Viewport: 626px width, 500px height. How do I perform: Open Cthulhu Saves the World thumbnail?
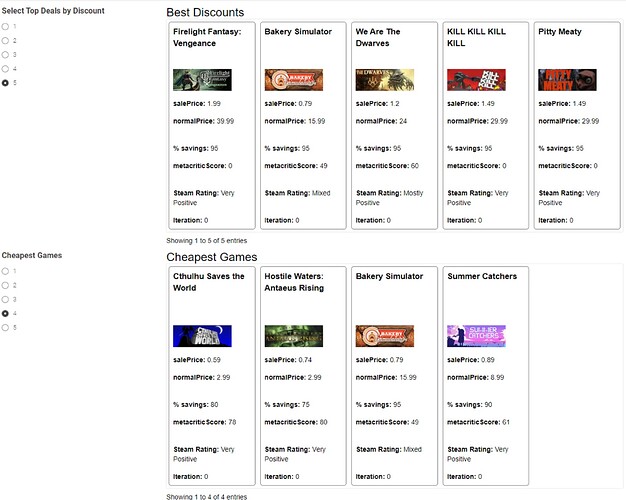(x=202, y=336)
